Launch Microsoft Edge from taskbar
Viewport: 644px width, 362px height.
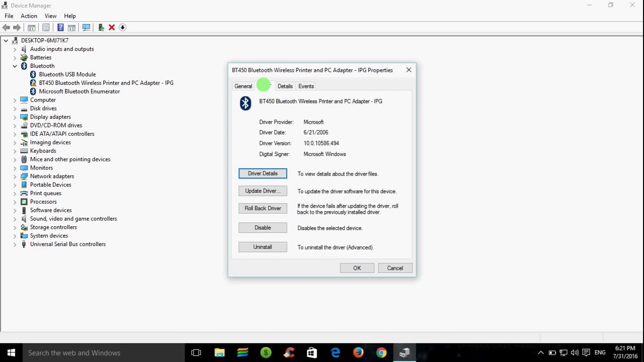click(335, 352)
